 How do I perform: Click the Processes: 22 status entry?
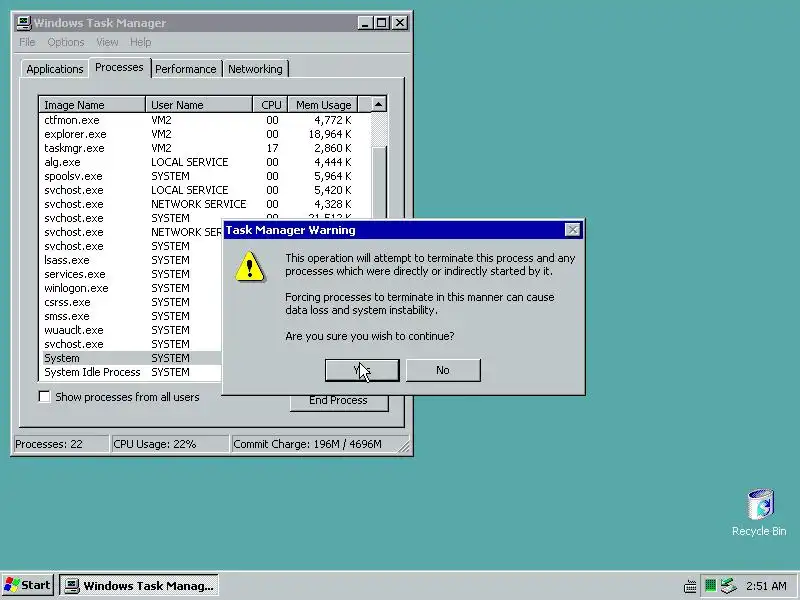(x=61, y=444)
